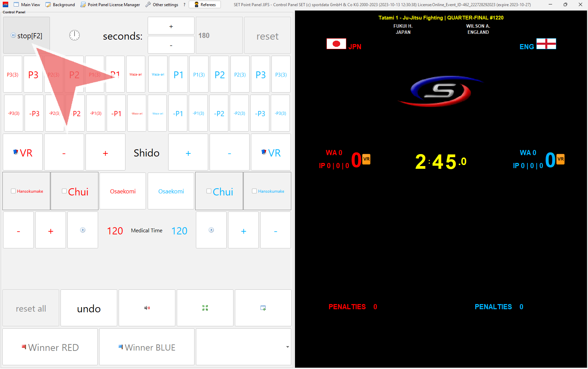Tick the red Chui checkbox
The width and height of the screenshot is (588, 369).
(64, 191)
